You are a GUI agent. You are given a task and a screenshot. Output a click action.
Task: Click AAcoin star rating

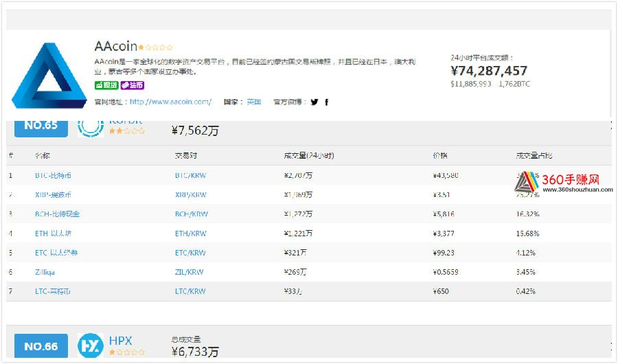point(155,47)
